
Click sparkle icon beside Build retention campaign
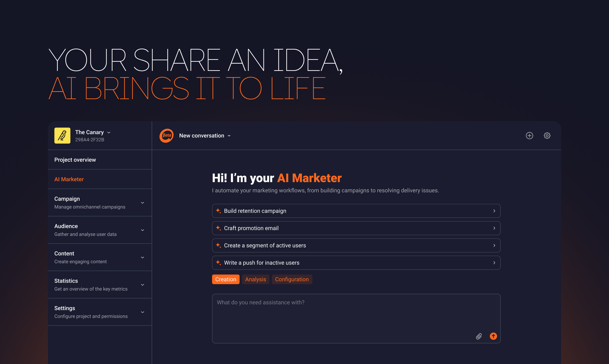[x=218, y=211]
